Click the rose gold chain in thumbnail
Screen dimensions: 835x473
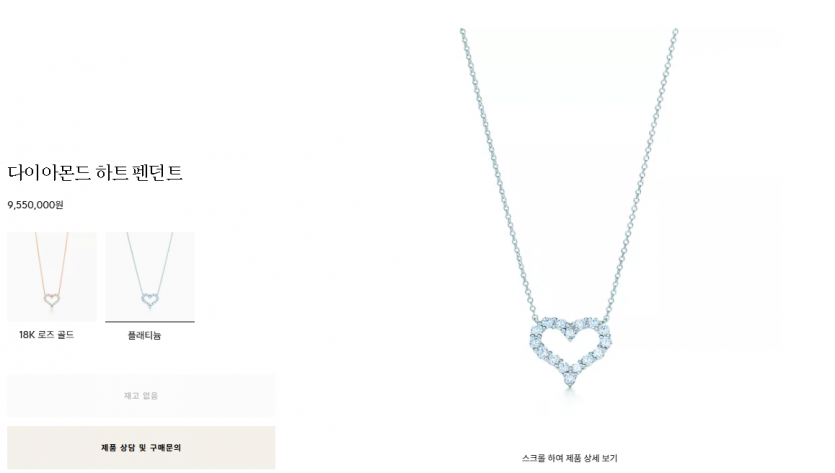click(40, 261)
